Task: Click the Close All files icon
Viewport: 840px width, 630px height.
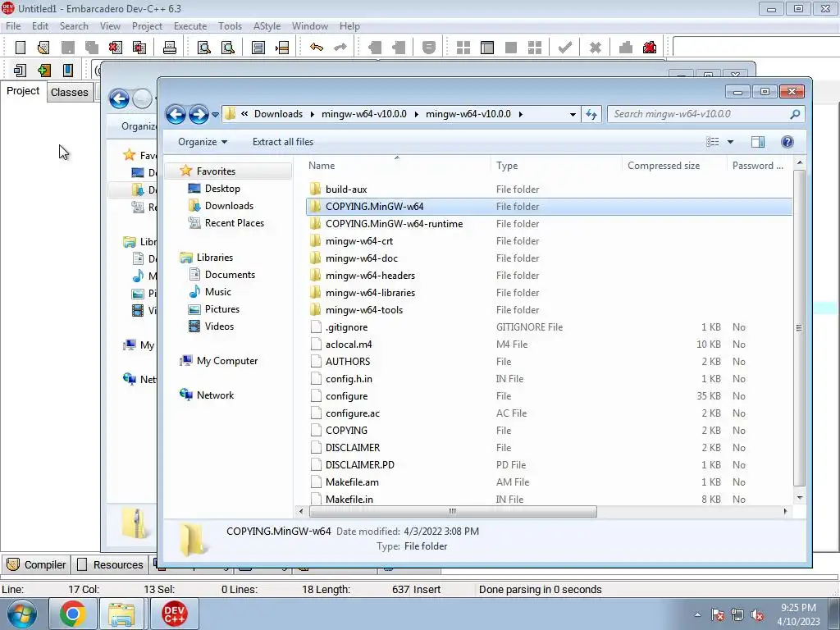Action: pos(139,48)
